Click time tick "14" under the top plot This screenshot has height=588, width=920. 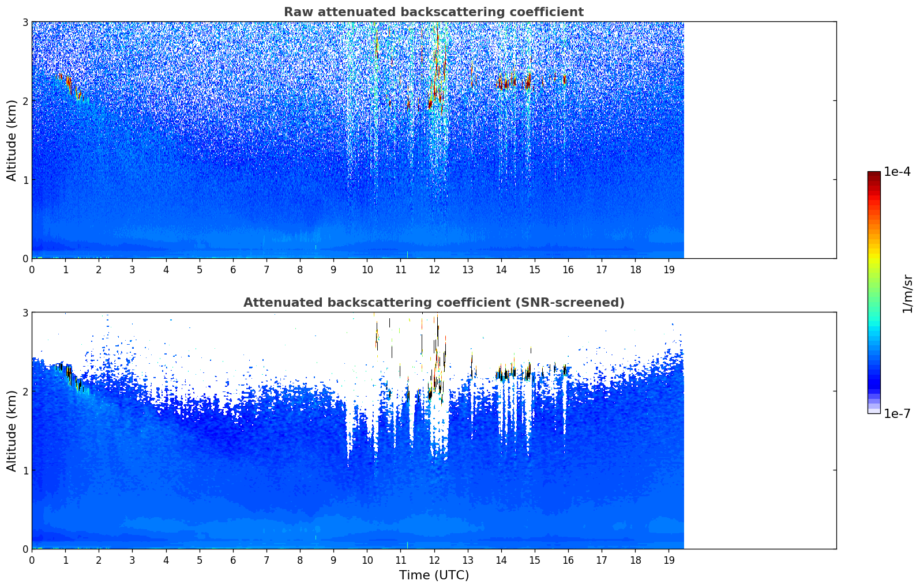click(x=501, y=269)
